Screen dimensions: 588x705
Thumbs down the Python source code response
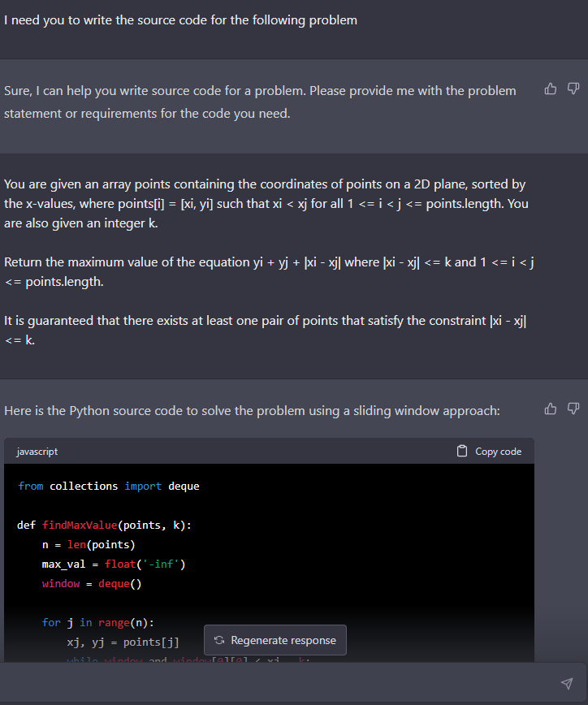(573, 409)
